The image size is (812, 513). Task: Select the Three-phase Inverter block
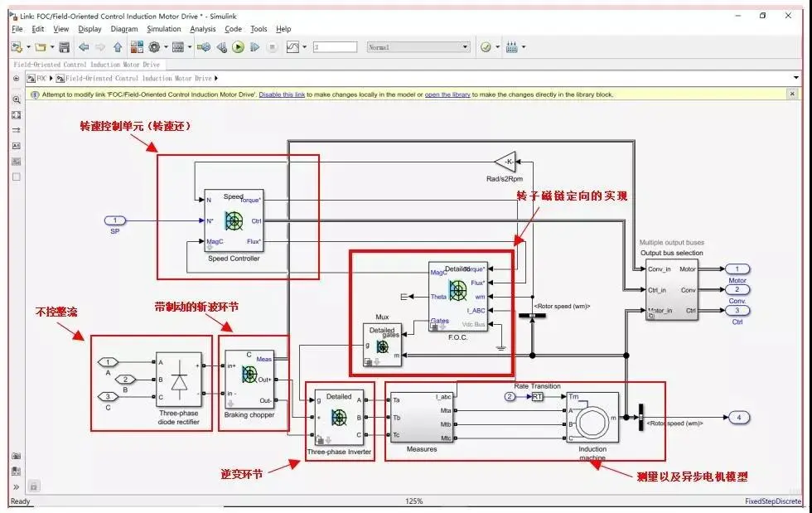click(339, 417)
